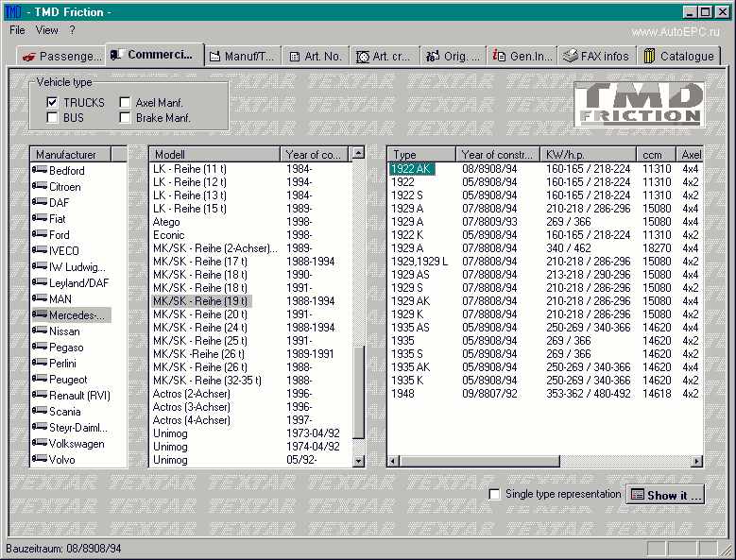Viewport: 736px width, 560px height.
Task: Click the truck icon beside Peugeot
Action: [x=40, y=378]
